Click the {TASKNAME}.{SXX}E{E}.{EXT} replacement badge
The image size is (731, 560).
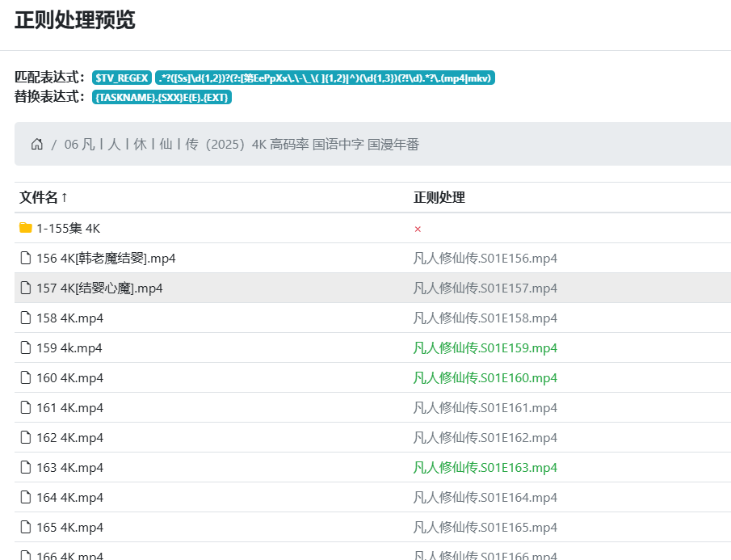pos(162,97)
